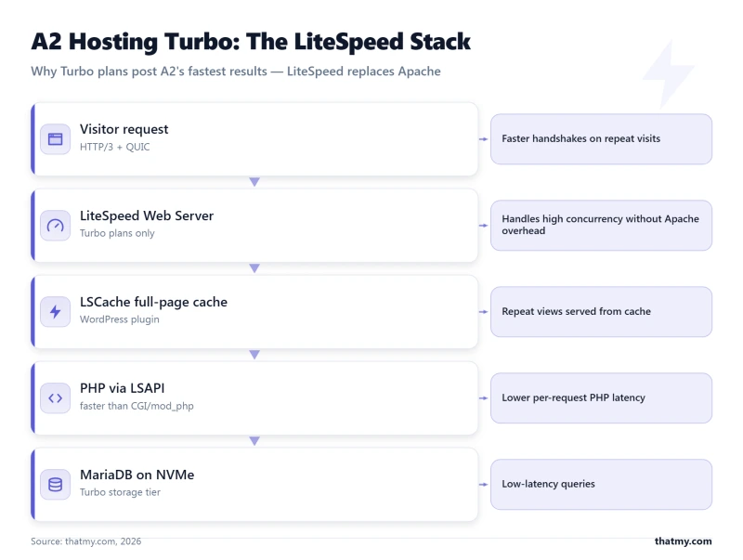
Task: Click the 'Turbo plans only' subtitle
Action: pos(117,233)
